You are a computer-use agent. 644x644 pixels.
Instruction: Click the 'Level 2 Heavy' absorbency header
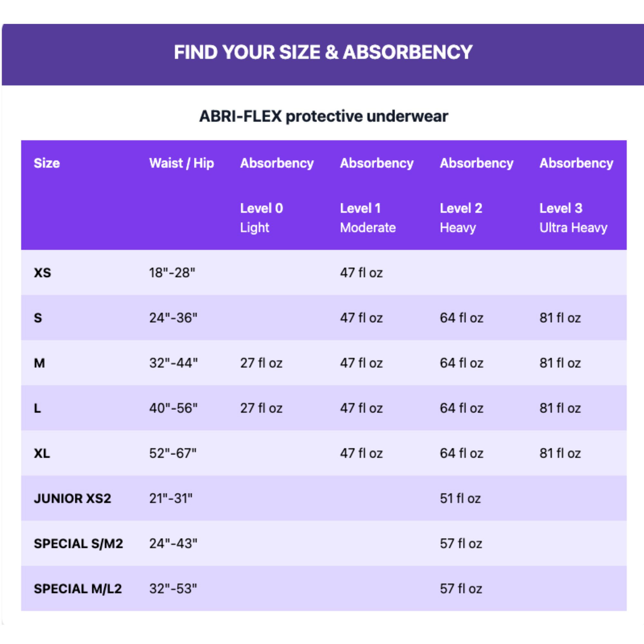pos(461,218)
